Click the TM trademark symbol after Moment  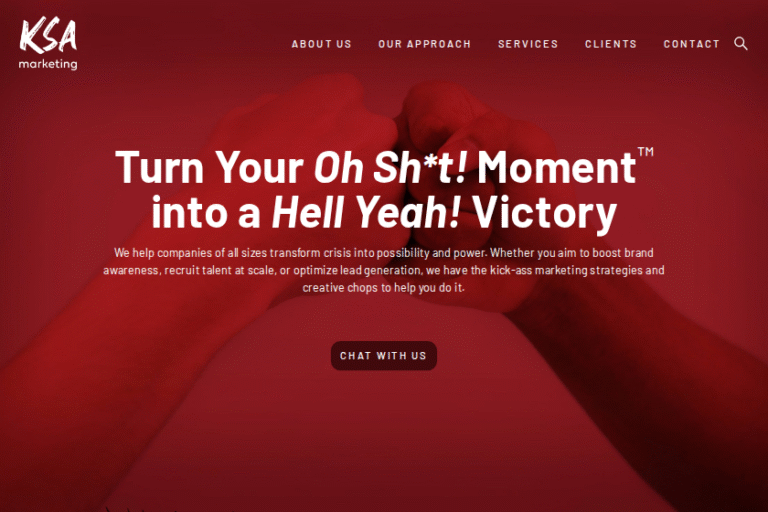click(x=646, y=151)
